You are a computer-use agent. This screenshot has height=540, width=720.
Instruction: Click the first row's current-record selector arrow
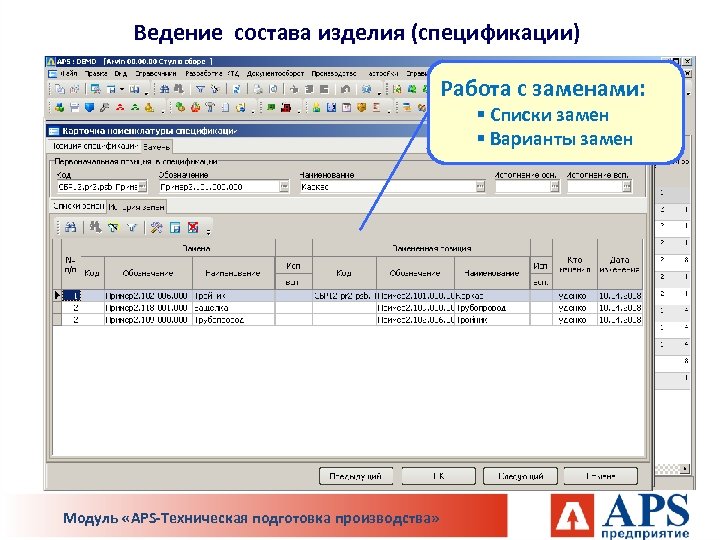pyautogui.click(x=57, y=296)
